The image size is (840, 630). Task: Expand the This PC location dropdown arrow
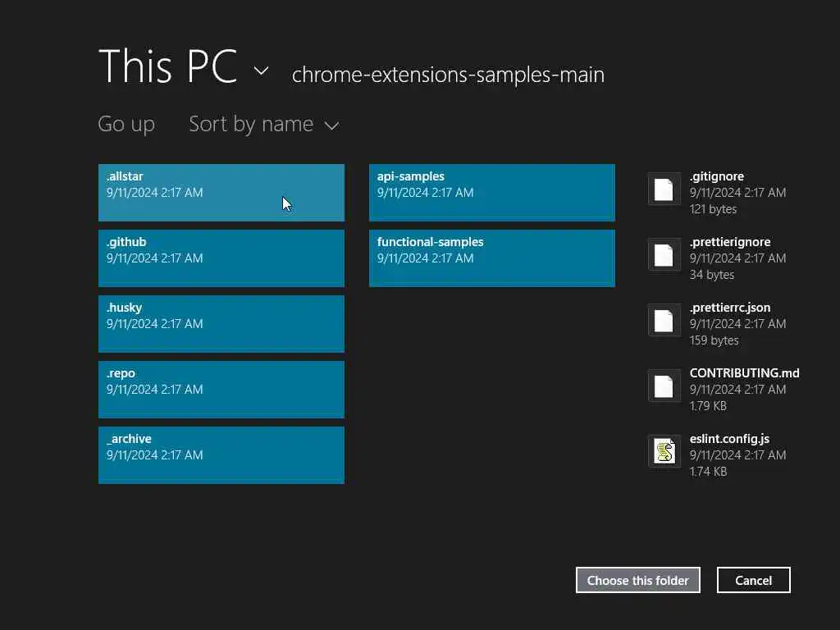[x=261, y=71]
